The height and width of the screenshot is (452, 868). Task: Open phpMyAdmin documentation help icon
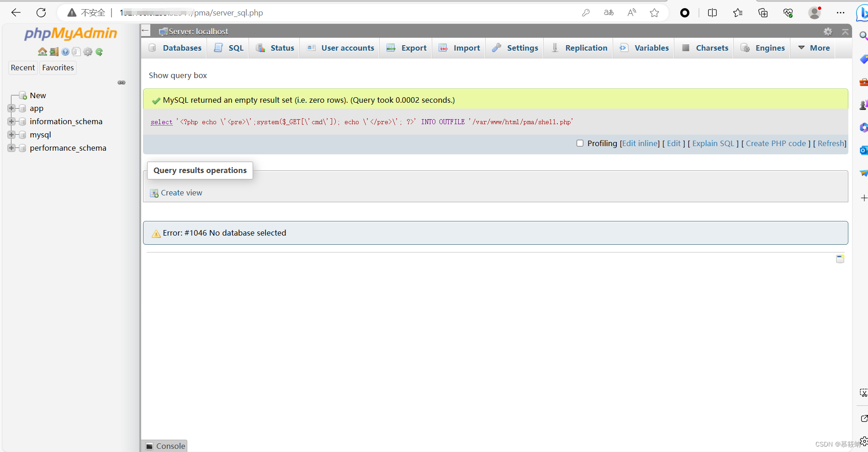pos(65,52)
